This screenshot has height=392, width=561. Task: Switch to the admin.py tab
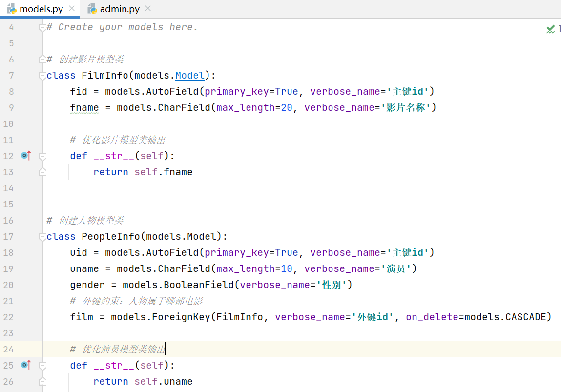pos(120,9)
